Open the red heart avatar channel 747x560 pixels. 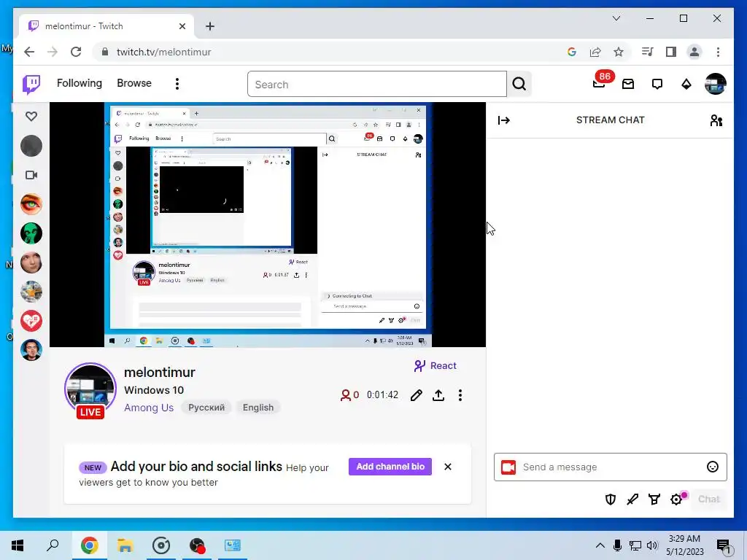tap(31, 321)
